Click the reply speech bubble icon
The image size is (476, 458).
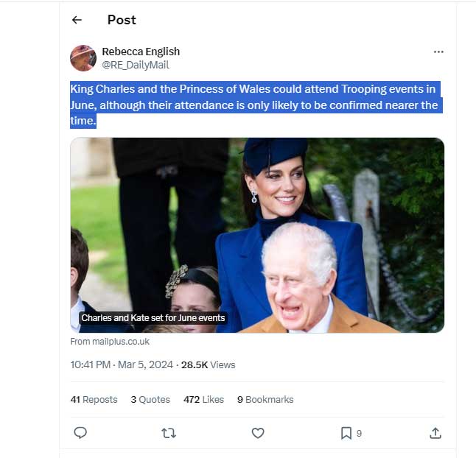(81, 433)
